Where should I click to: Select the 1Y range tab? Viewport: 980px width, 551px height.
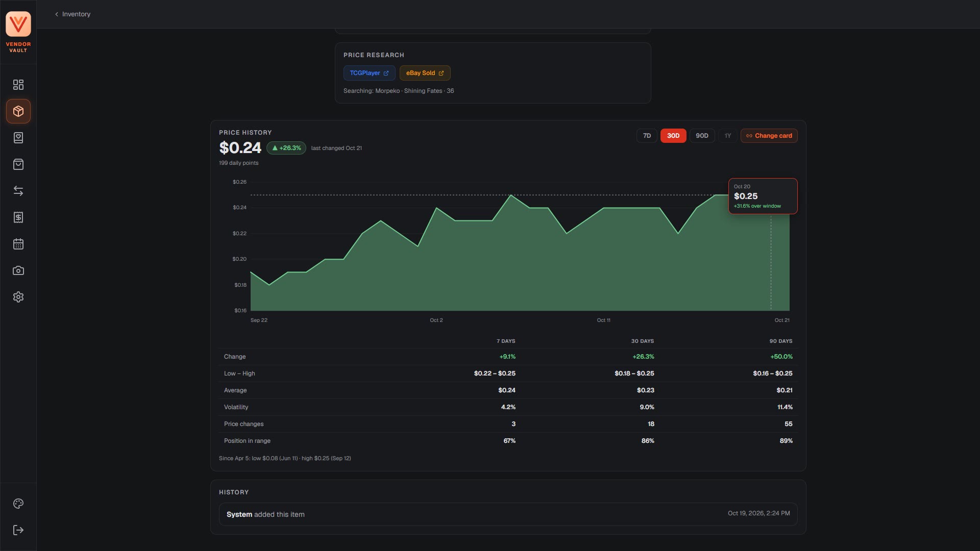(x=727, y=136)
